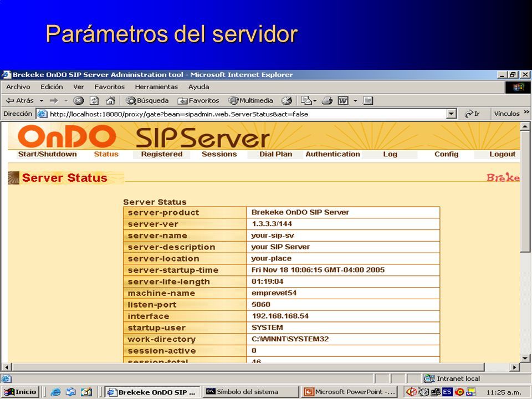
Task: Open the Config tab
Action: tap(446, 154)
